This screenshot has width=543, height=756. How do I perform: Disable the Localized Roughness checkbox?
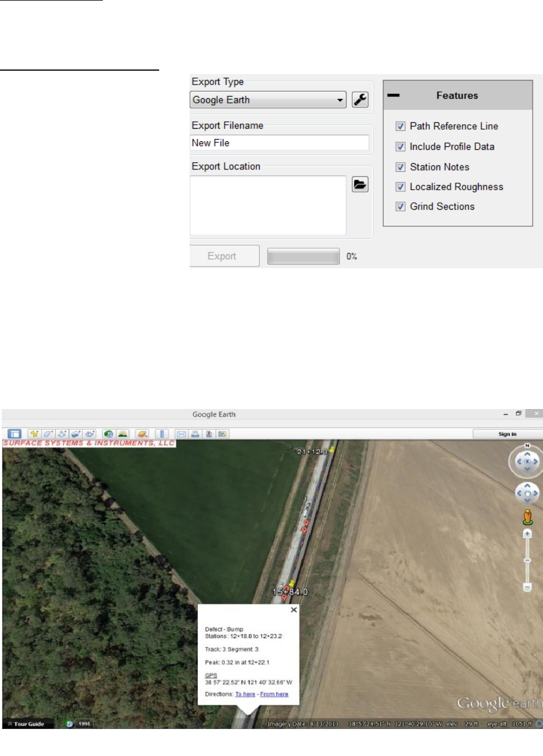400,187
